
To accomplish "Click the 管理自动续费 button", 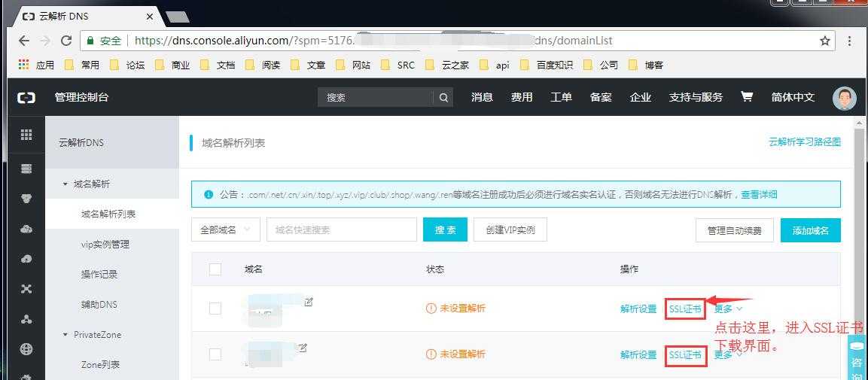I will tap(735, 230).
